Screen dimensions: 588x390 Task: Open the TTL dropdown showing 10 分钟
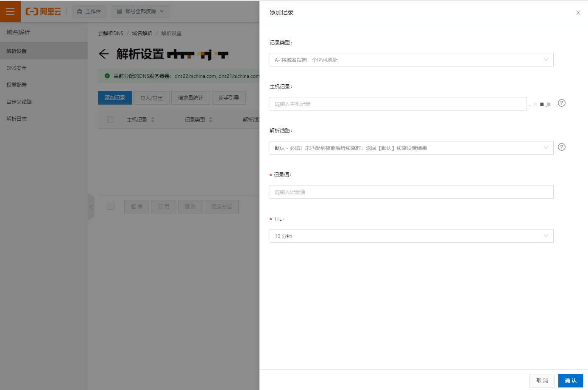(411, 236)
